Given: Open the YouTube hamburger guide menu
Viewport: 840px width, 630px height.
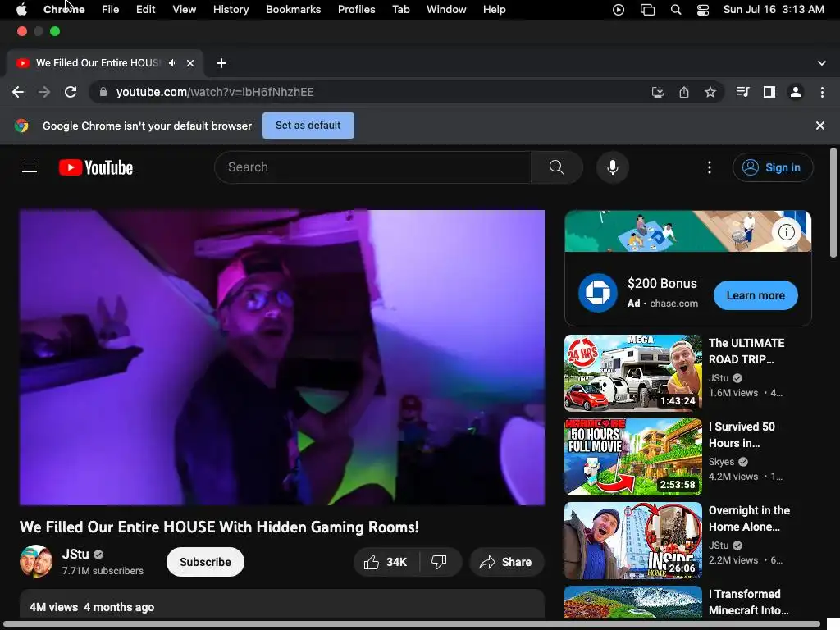Looking at the screenshot, I should pos(30,167).
